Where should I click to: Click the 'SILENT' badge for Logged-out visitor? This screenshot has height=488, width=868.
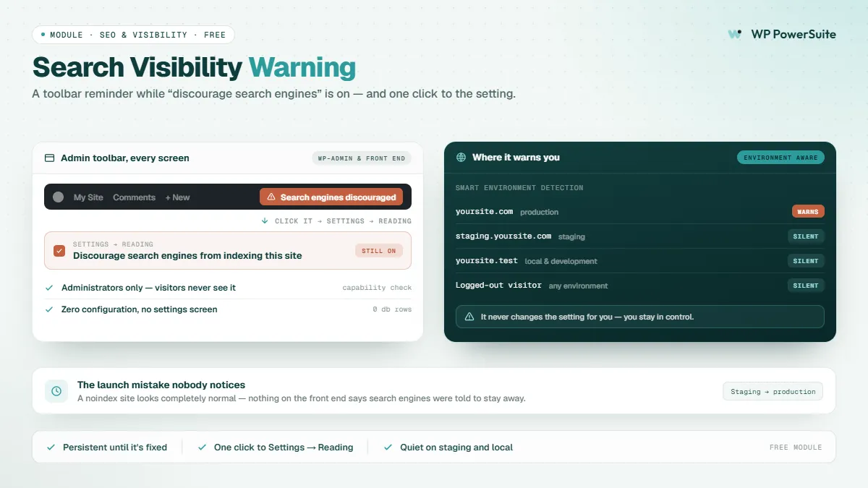pos(806,286)
